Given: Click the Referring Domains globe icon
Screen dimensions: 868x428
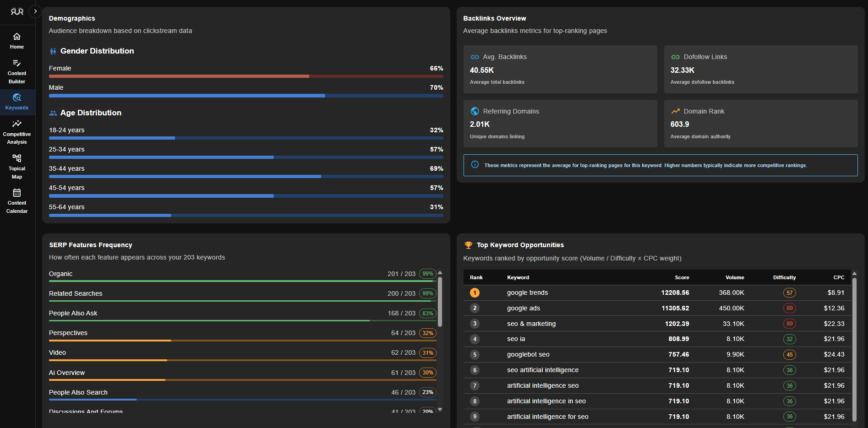Looking at the screenshot, I should (475, 111).
